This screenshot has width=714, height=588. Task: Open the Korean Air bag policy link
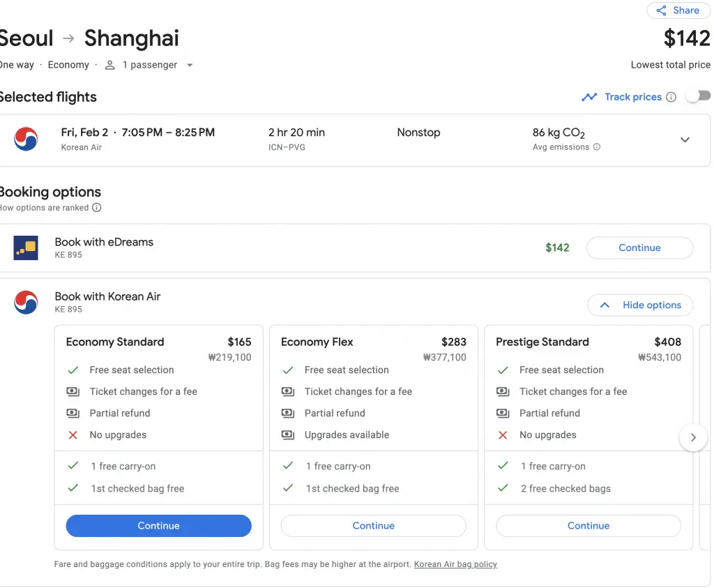point(455,564)
